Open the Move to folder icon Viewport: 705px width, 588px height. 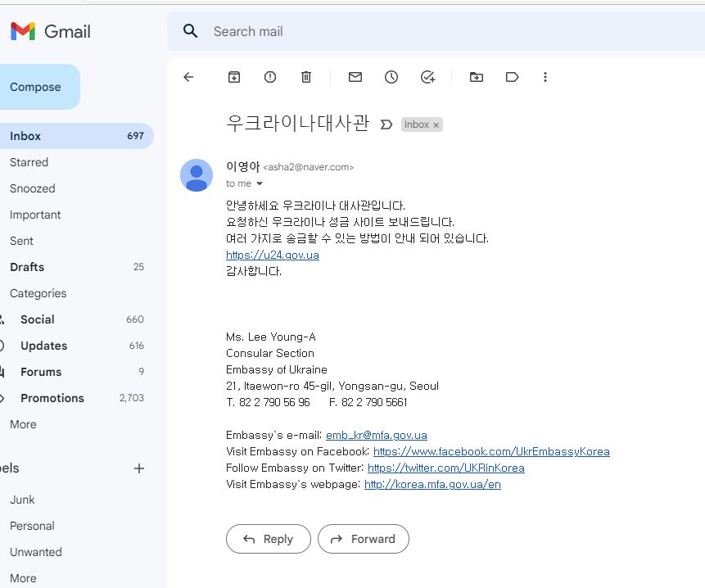[477, 77]
